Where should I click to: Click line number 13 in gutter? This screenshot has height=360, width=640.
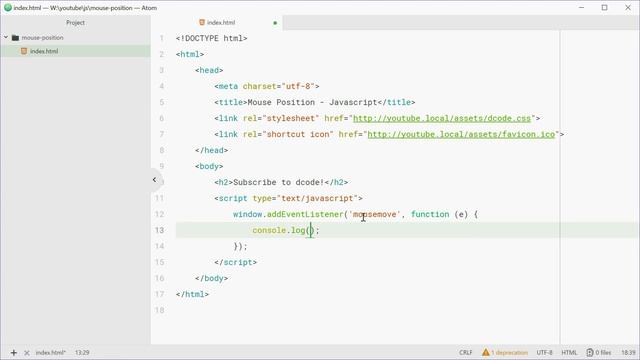click(x=159, y=230)
